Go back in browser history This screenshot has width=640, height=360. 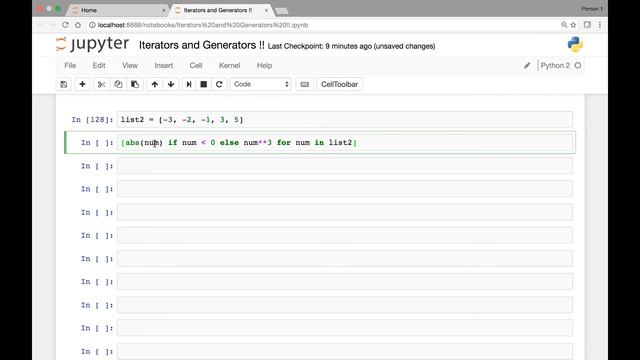pos(40,25)
